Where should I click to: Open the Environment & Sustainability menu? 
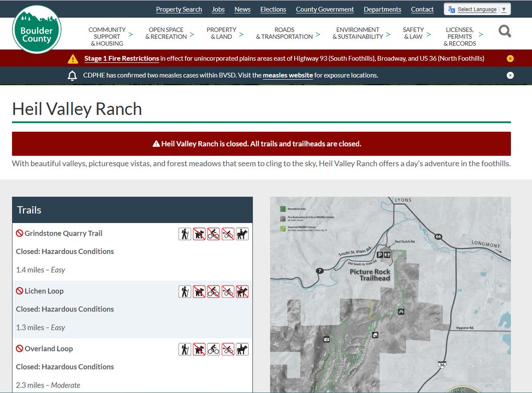[358, 33]
